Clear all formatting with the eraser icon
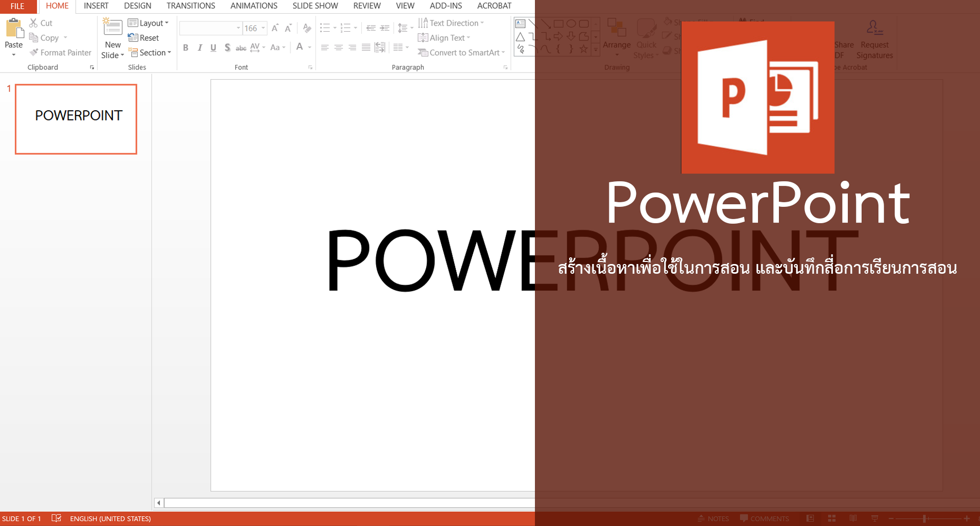 point(307,28)
